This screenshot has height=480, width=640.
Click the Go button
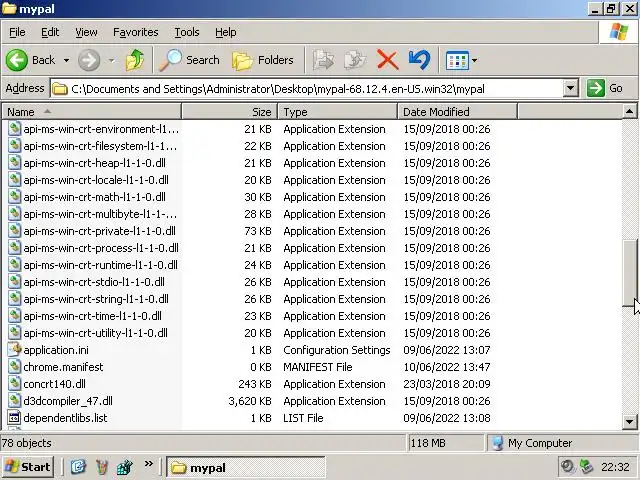[x=605, y=88]
